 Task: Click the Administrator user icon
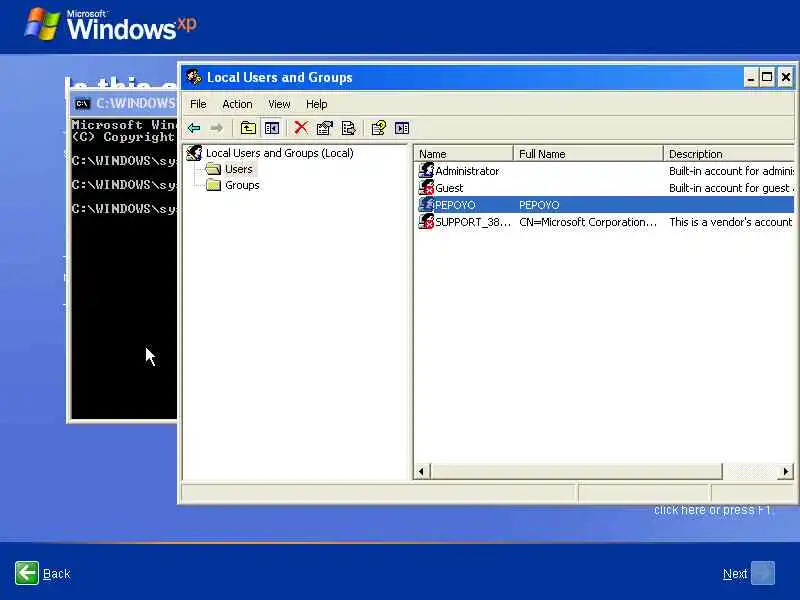[426, 170]
